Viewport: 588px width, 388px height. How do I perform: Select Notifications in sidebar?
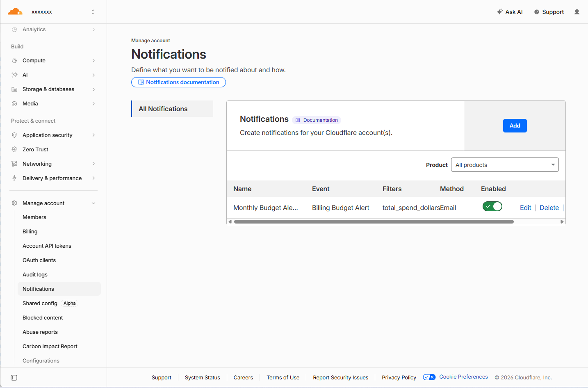[x=59, y=289]
